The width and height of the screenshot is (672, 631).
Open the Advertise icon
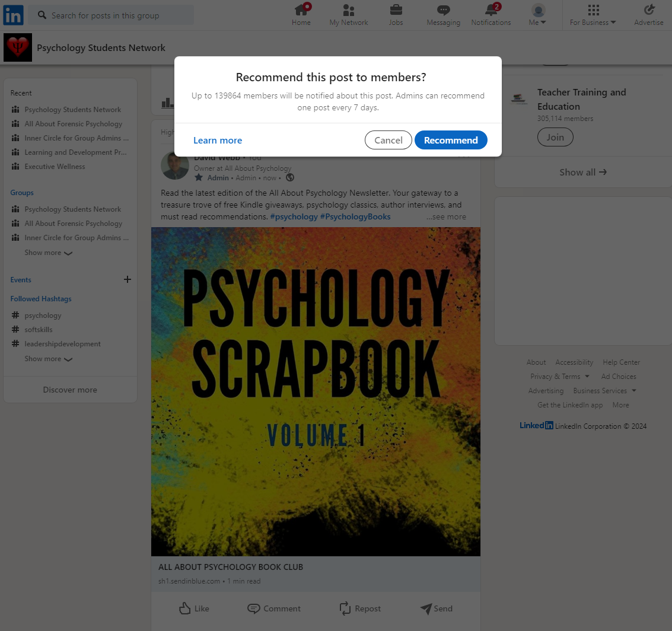(649, 10)
